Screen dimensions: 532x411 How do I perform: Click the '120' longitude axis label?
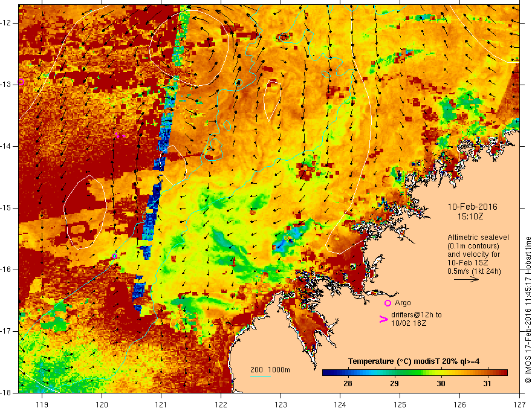(x=102, y=404)
